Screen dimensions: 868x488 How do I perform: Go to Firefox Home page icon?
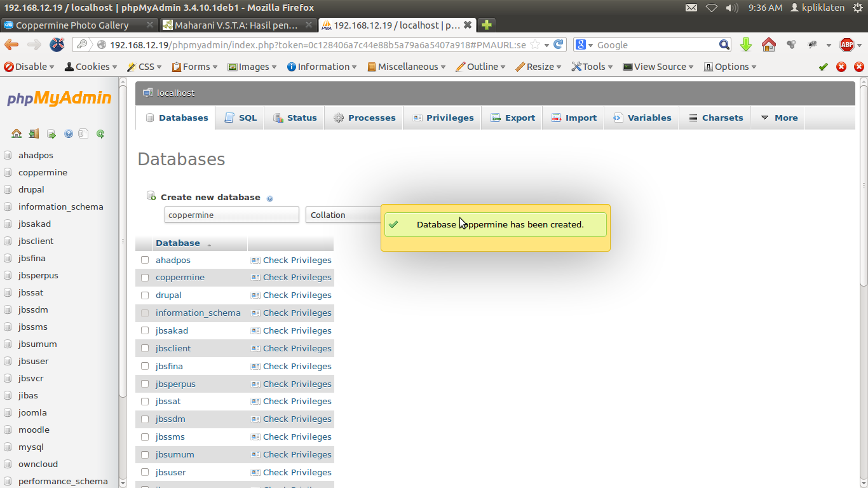tap(769, 44)
